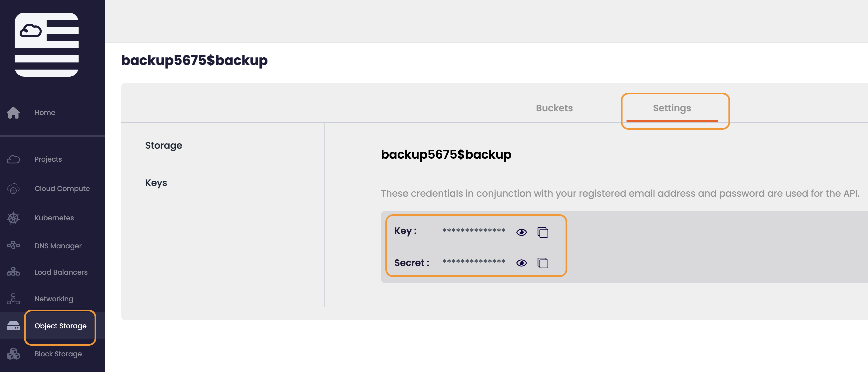Open the Keys settings section

156,183
